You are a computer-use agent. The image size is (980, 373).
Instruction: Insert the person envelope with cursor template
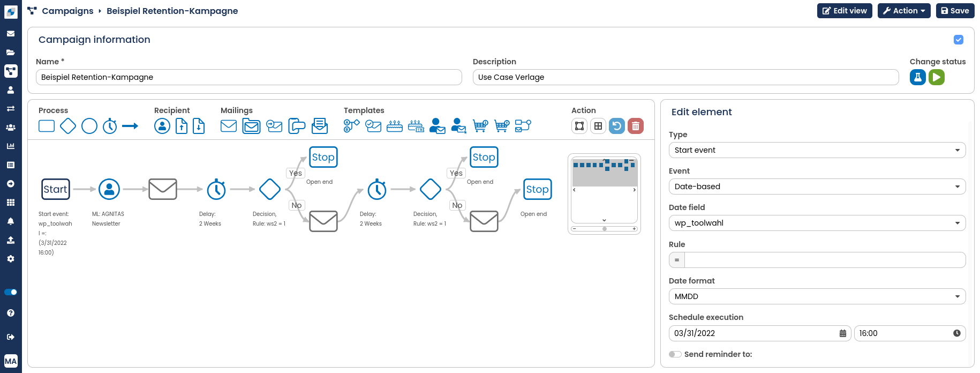pyautogui.click(x=459, y=126)
